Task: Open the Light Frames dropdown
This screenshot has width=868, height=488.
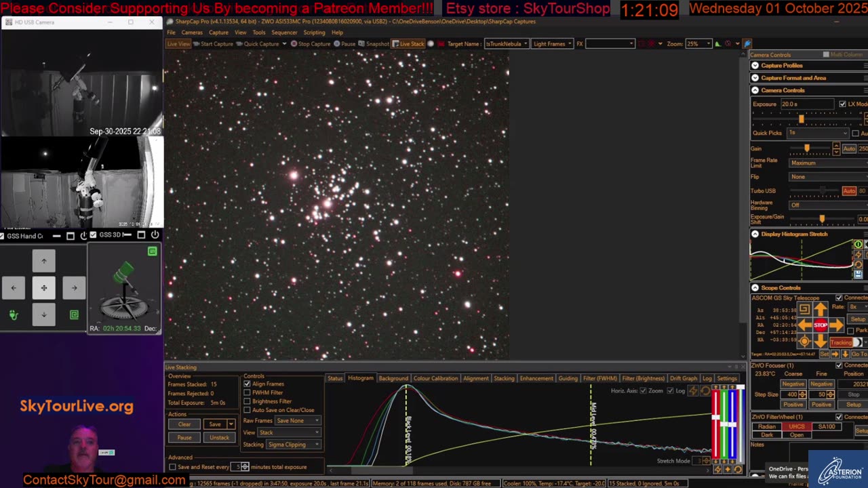Action: click(x=553, y=43)
